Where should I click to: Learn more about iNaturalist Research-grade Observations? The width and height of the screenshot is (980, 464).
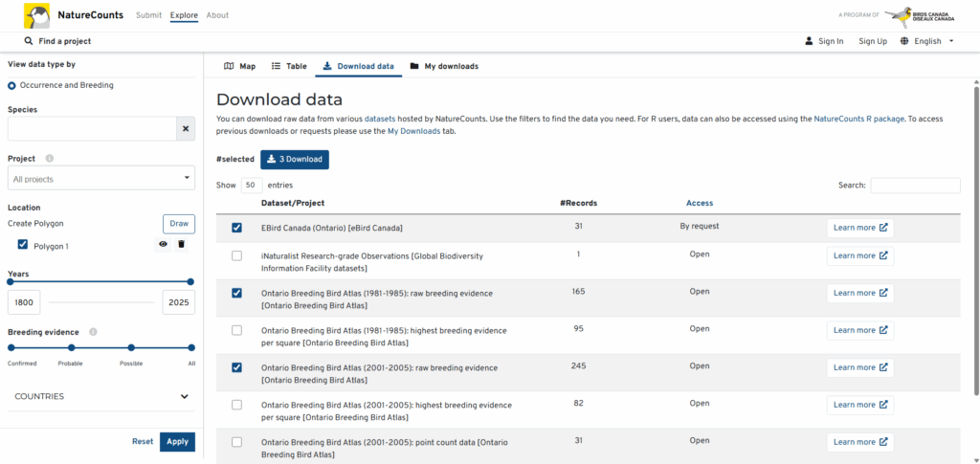860,255
